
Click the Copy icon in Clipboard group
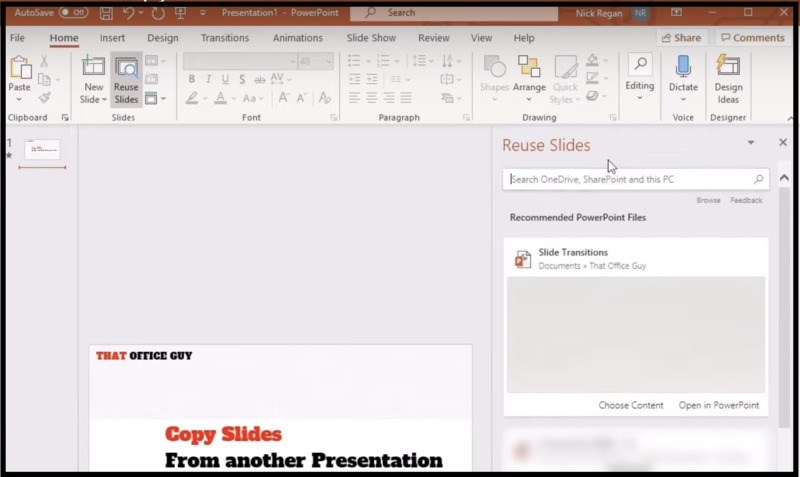pos(44,80)
